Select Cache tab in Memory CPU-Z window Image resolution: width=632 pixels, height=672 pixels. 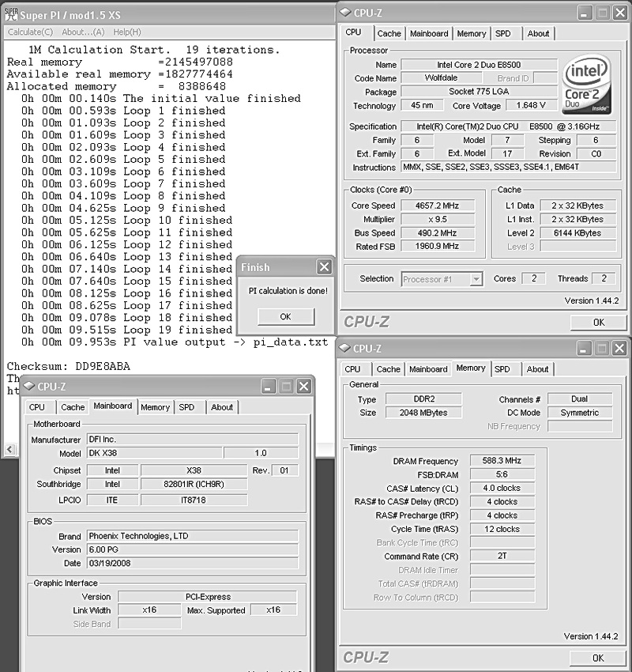(x=389, y=369)
